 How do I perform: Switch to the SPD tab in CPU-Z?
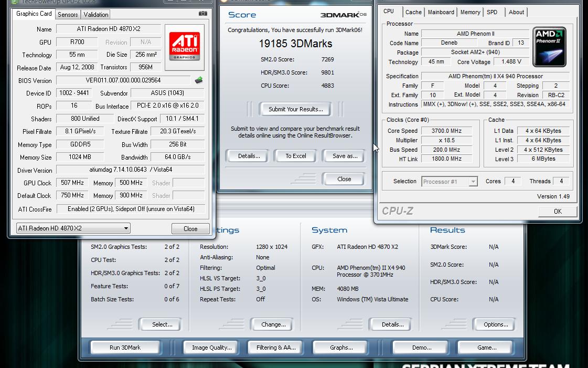(x=492, y=12)
